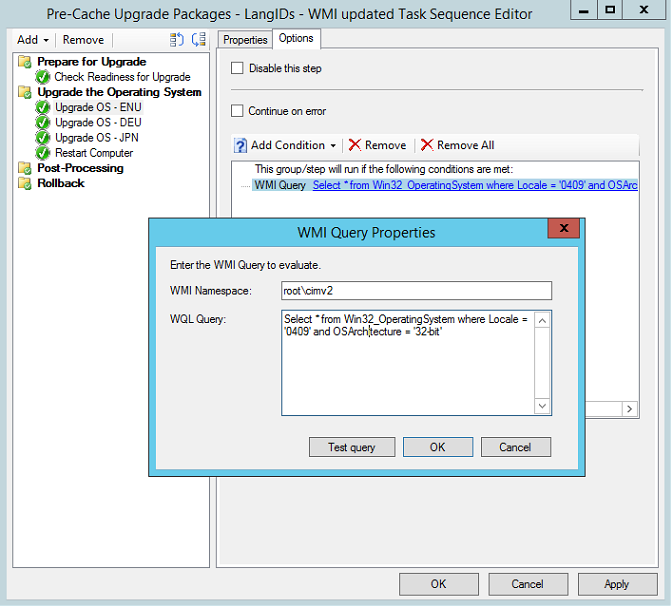The width and height of the screenshot is (671, 606).
Task: Open the Add dropdown in the toolbar
Action: click(x=33, y=40)
